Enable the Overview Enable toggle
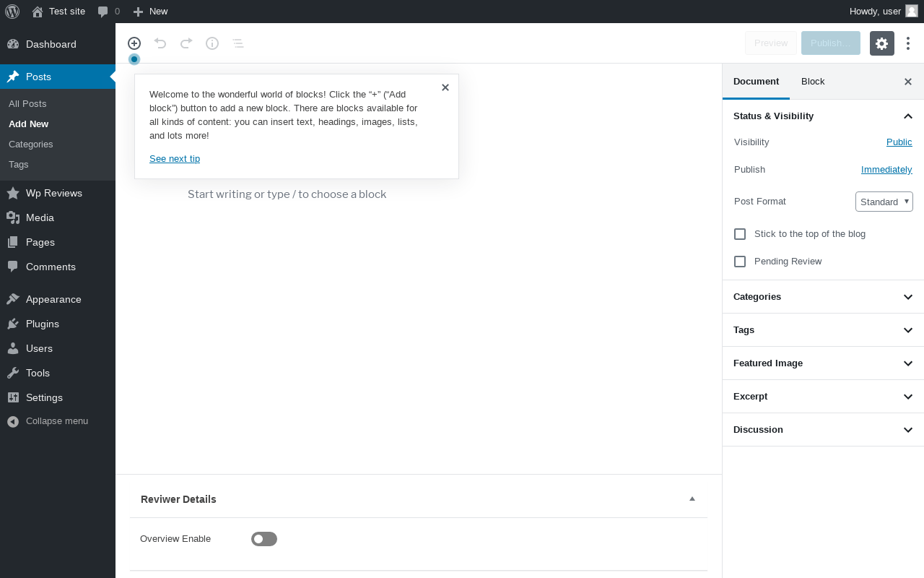The image size is (924, 578). (x=264, y=539)
